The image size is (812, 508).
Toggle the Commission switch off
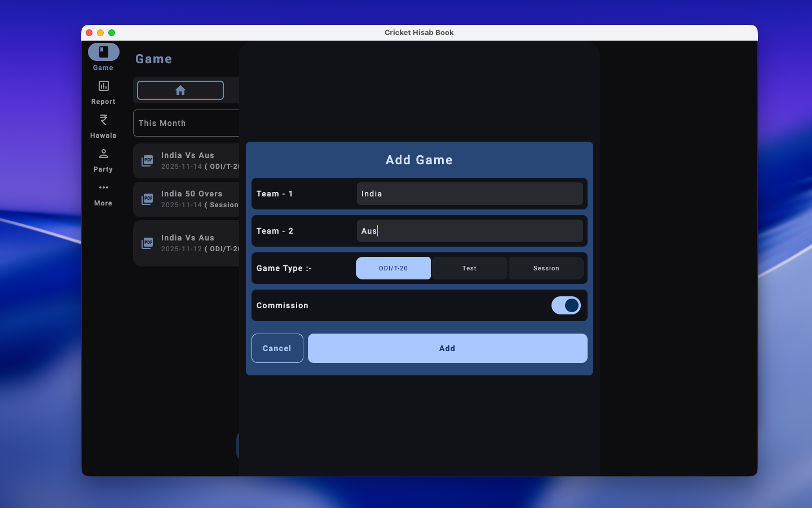(566, 305)
